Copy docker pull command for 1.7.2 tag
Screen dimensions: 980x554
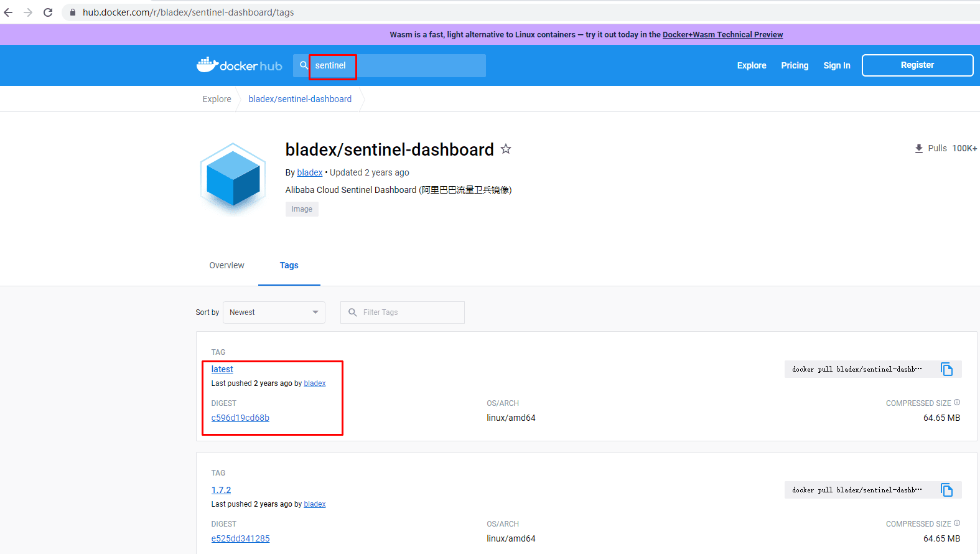pyautogui.click(x=947, y=490)
